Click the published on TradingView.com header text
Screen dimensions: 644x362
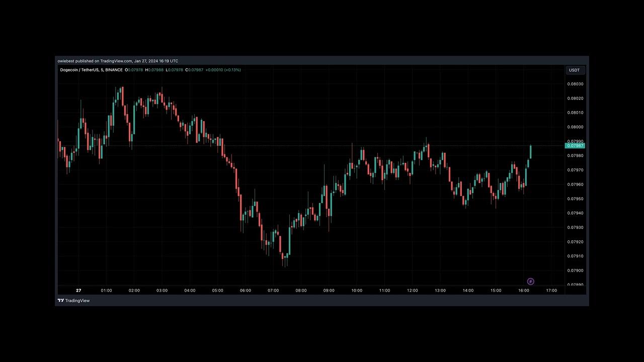tap(118, 61)
